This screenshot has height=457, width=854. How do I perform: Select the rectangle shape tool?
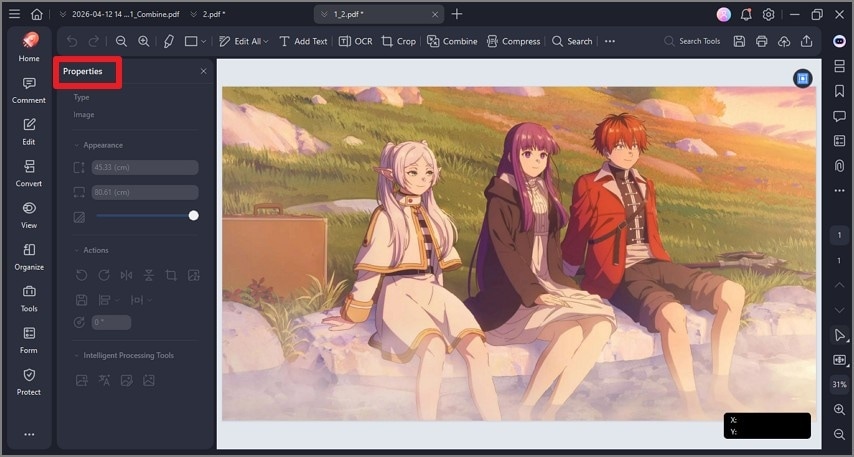coord(191,41)
